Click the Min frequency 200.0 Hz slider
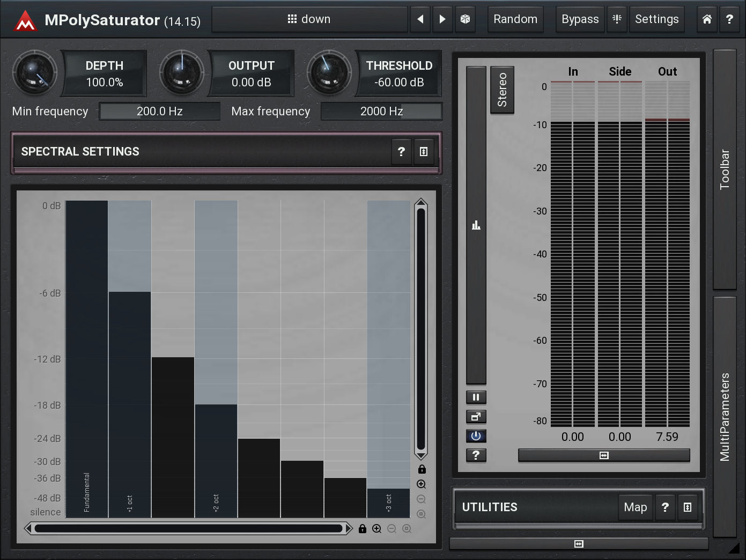The width and height of the screenshot is (746, 560). pos(160,112)
